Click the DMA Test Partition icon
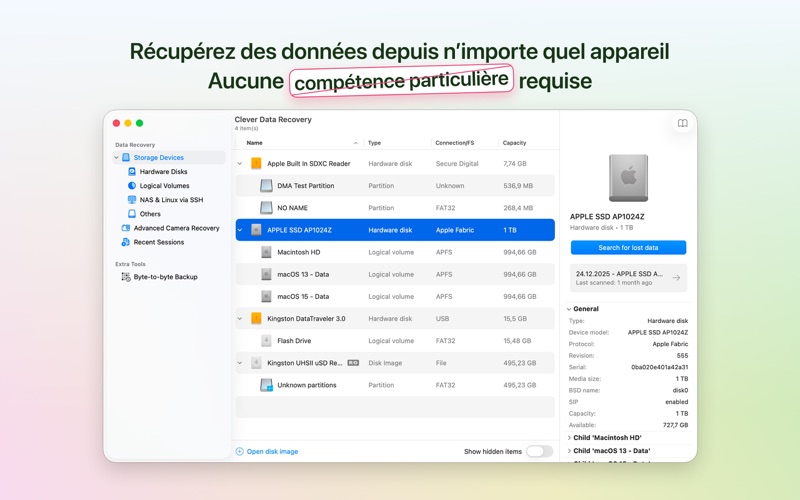The height and width of the screenshot is (500, 800). click(266, 186)
